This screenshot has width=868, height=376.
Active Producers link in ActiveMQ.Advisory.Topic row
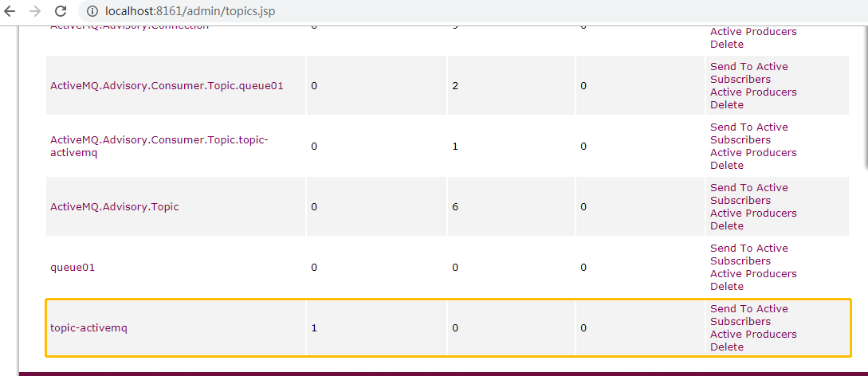[753, 213]
